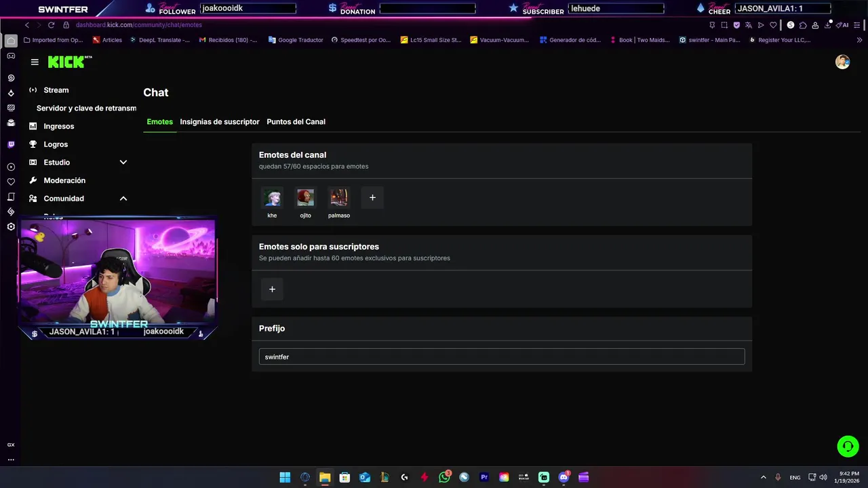Open the swintfer Main Page bookmark
Viewport: 868px width, 488px height.
tap(709, 40)
